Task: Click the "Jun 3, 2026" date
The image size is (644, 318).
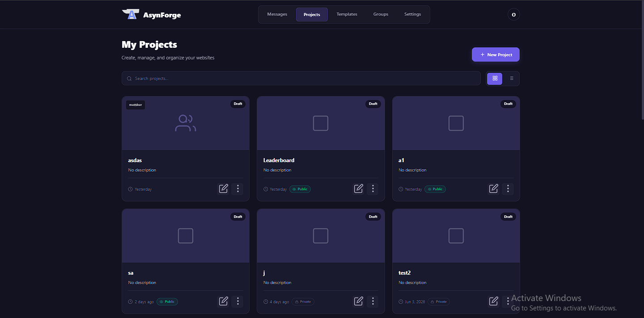Action: pos(415,302)
